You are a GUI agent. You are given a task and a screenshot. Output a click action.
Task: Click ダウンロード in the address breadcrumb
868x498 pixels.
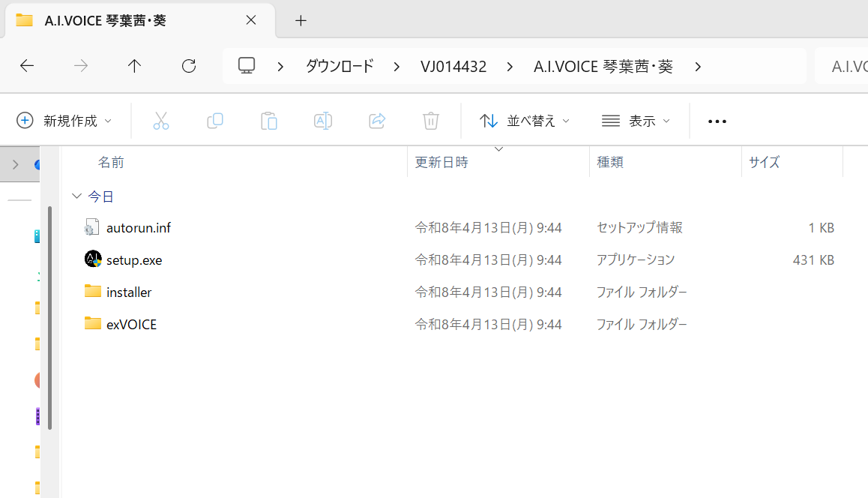[340, 67]
